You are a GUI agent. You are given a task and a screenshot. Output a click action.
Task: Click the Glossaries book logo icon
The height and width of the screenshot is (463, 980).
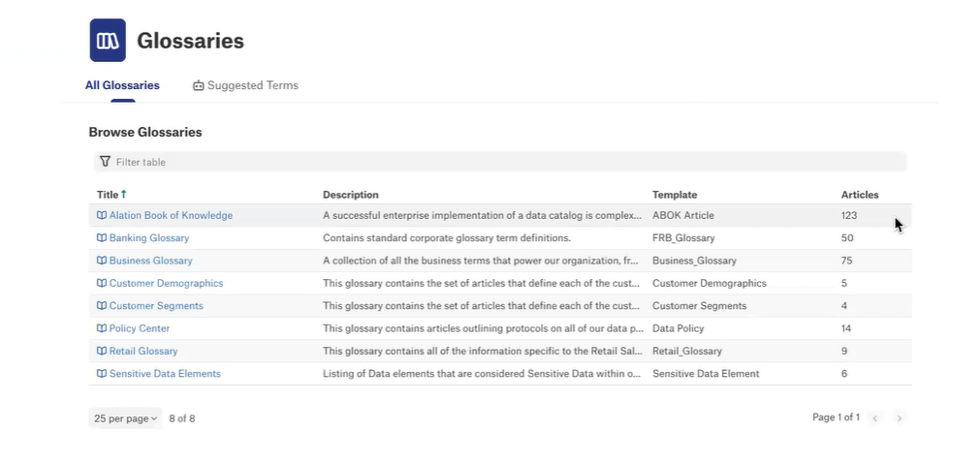tap(108, 41)
